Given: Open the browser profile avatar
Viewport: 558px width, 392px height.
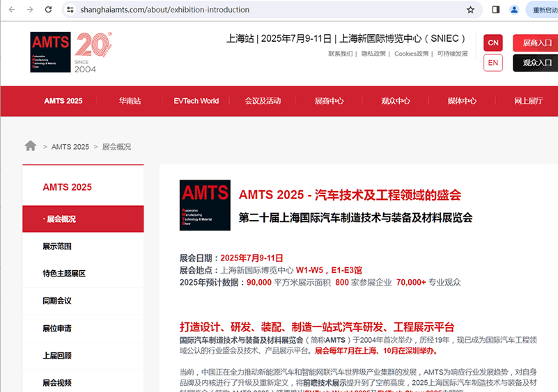Looking at the screenshot, I should pyautogui.click(x=514, y=10).
